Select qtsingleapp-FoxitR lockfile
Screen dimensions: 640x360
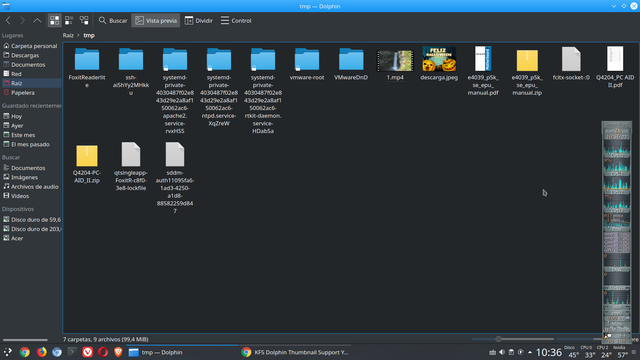pos(131,166)
